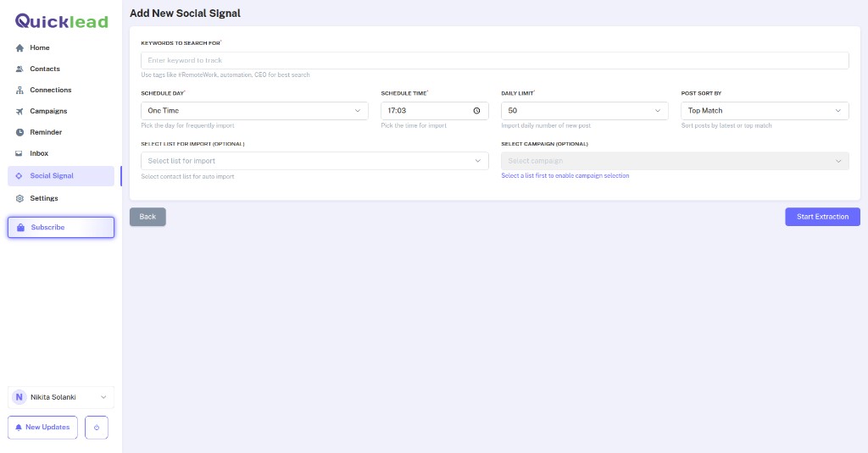Viewport: 868px width, 453px height.
Task: Click 'Select a list first to enable' link text
Action: (x=565, y=176)
